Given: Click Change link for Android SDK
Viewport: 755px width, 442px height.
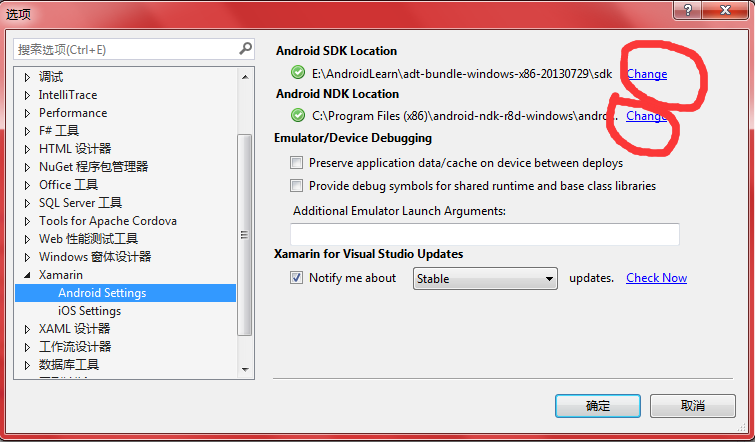Looking at the screenshot, I should click(647, 74).
